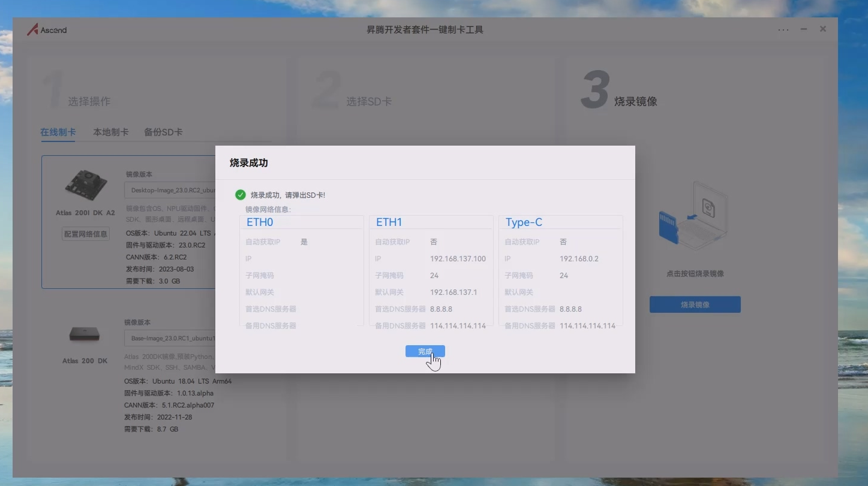Switch to the 备份SD卡 tab
The height and width of the screenshot is (486, 868).
pyautogui.click(x=163, y=132)
